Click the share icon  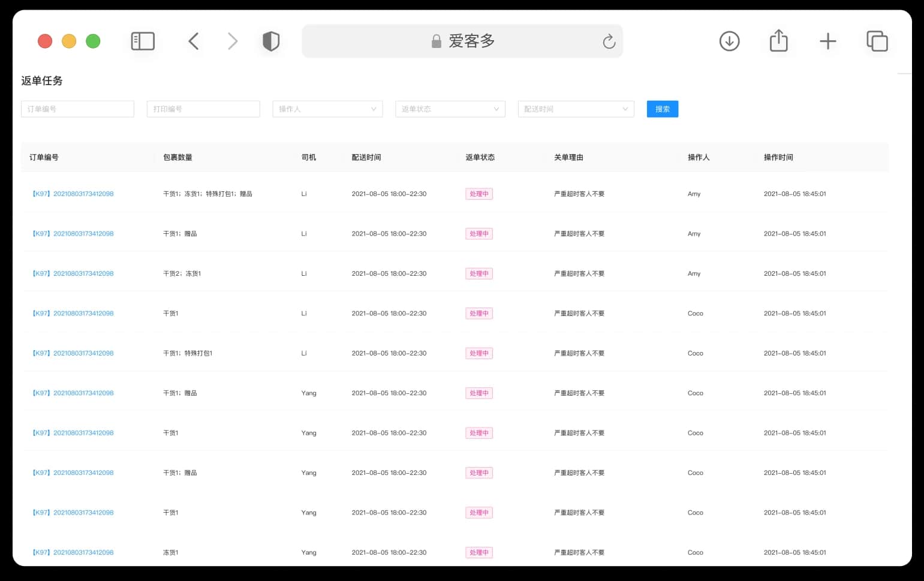tap(778, 41)
